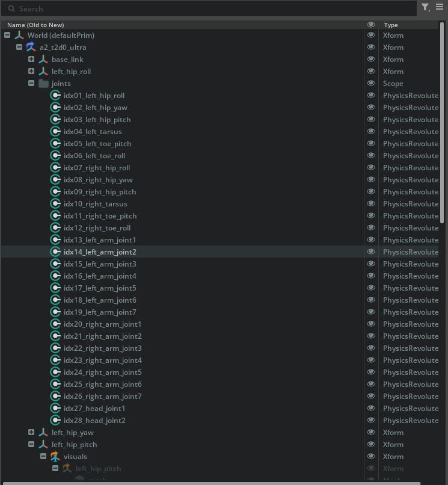Click the base_link xform icon
Image resolution: width=448 pixels, height=485 pixels.
tap(43, 60)
